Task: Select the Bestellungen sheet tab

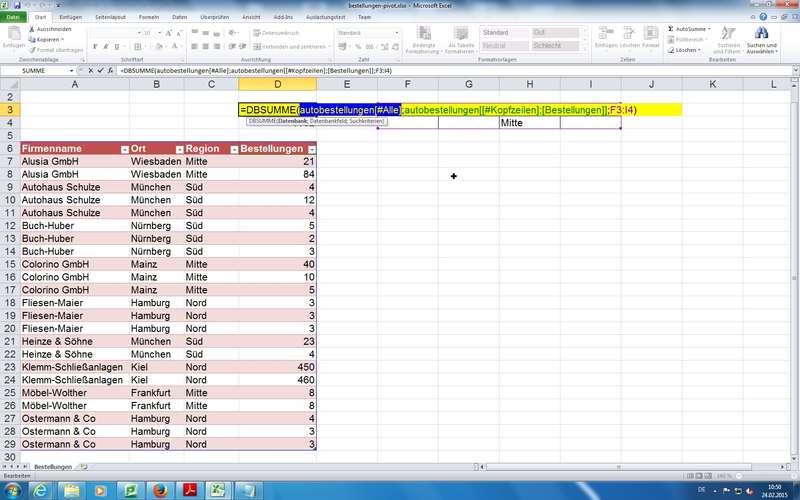Action: pyautogui.click(x=53, y=467)
